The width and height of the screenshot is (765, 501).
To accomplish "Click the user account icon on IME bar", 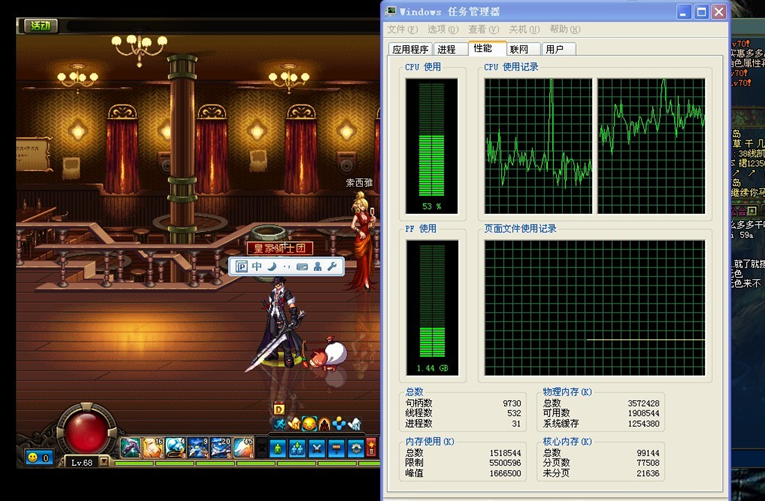I will coord(317,266).
